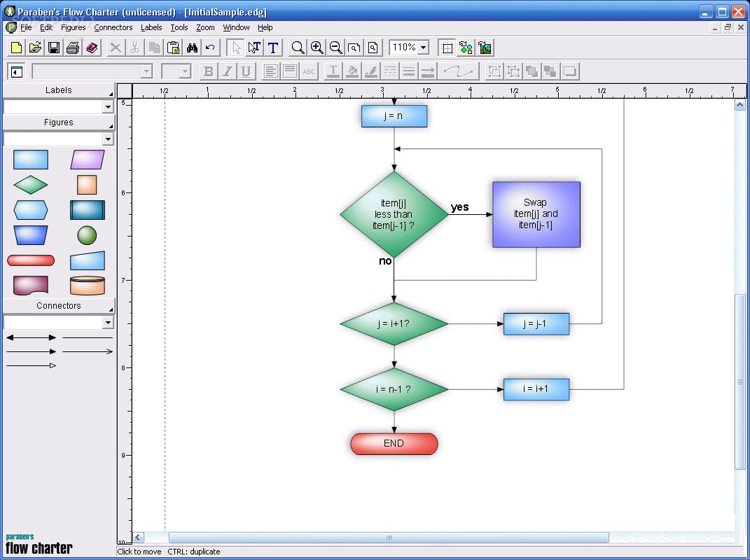This screenshot has width=750, height=560.
Task: Create a new flowchart document
Action: [16, 48]
